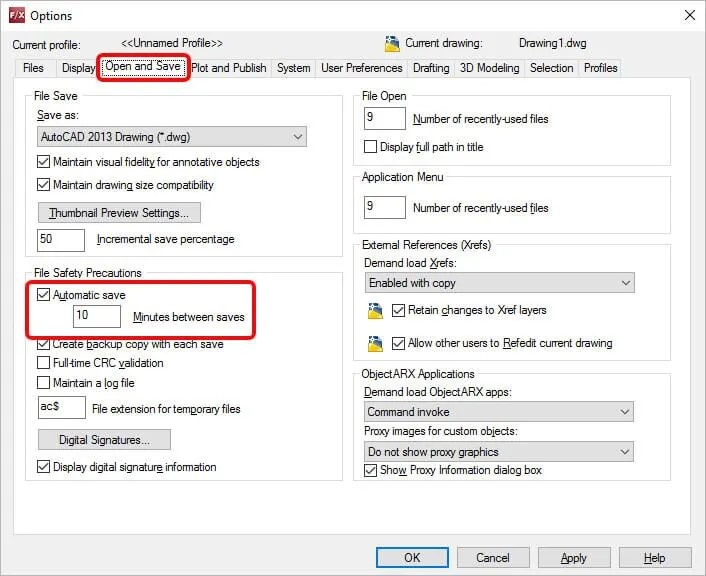Toggle Create backup copy with each save
The height and width of the screenshot is (576, 706).
coord(43,345)
